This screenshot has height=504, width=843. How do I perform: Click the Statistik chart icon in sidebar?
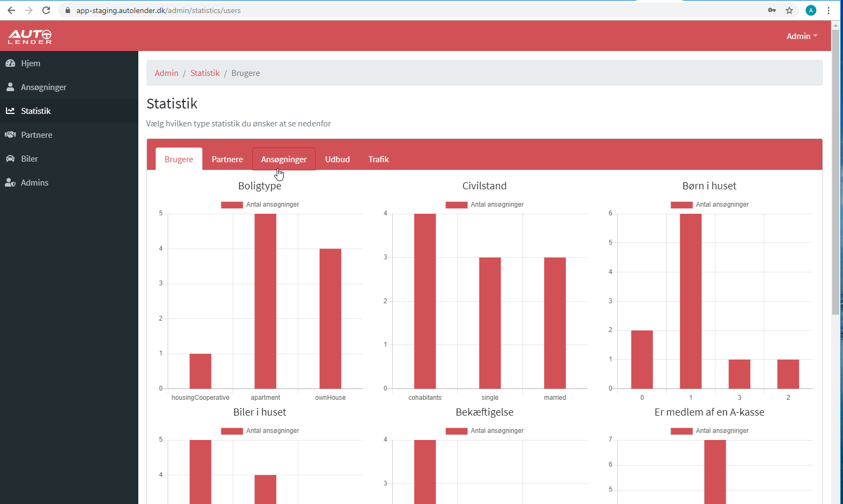coord(10,111)
